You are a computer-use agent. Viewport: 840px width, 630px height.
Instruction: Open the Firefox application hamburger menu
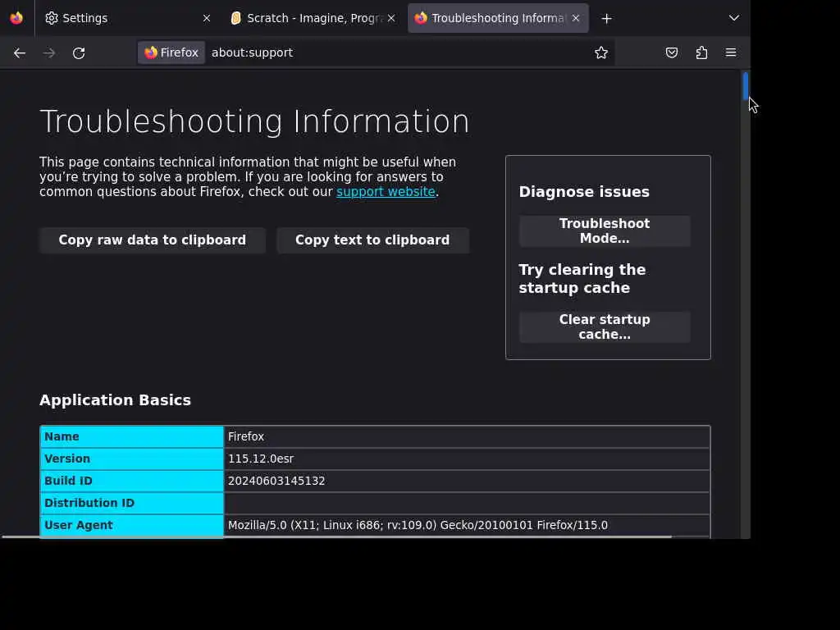731,52
